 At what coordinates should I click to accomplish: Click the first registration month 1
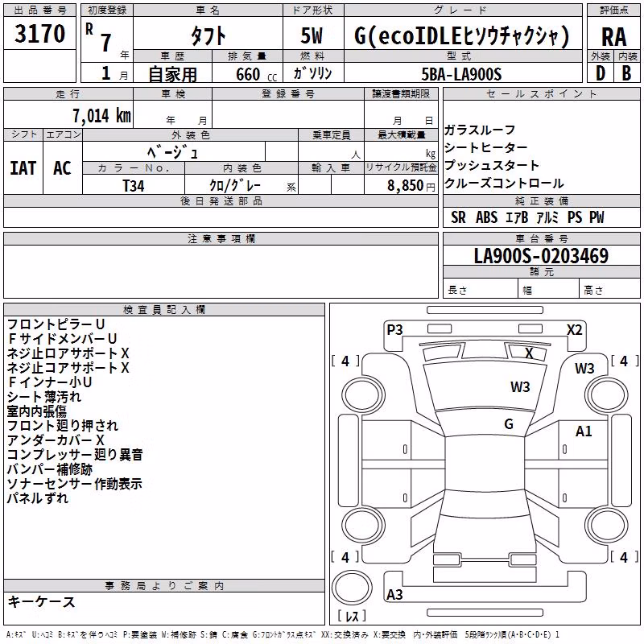(106, 73)
